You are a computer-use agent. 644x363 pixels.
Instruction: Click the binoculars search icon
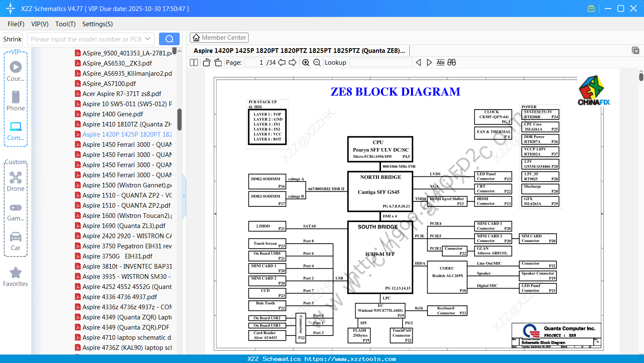tap(452, 63)
